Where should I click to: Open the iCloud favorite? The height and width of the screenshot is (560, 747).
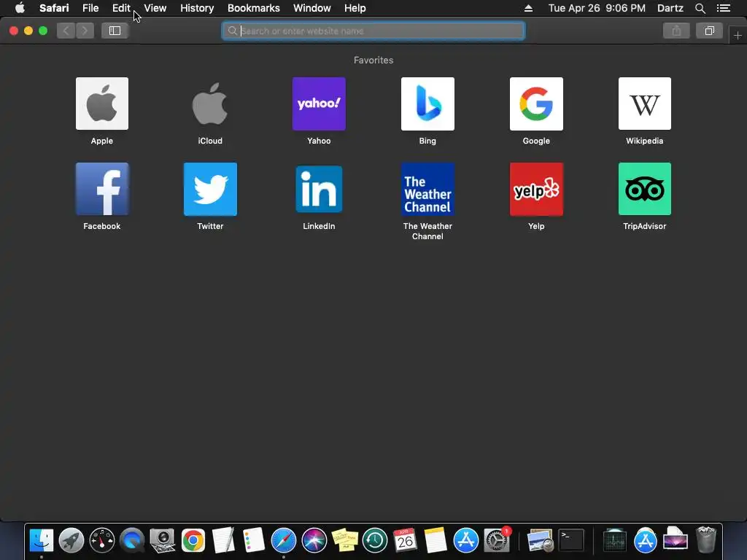tap(210, 104)
